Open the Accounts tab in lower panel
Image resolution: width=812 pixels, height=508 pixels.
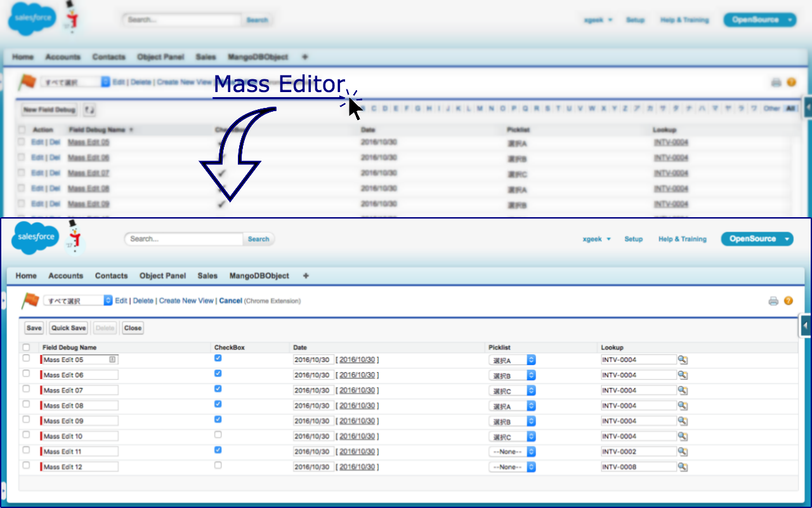66,276
